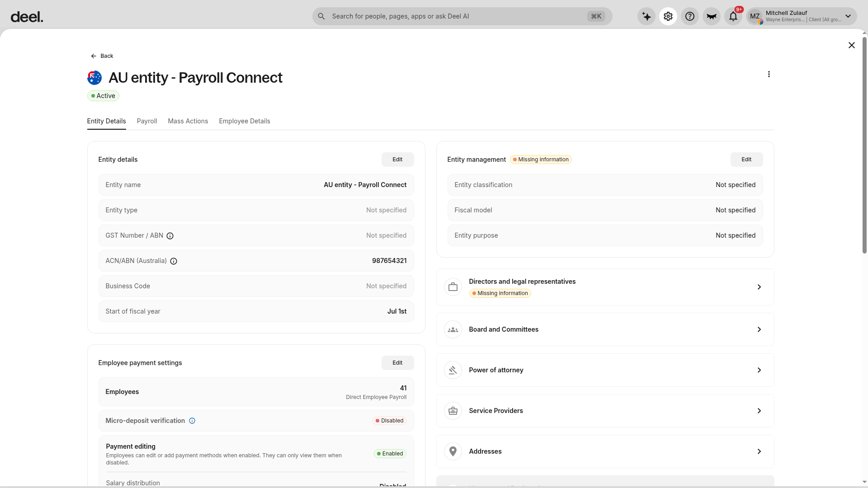Screen dimensions: 868x488
Task: Click the Addresses location pin icon
Action: point(453,451)
